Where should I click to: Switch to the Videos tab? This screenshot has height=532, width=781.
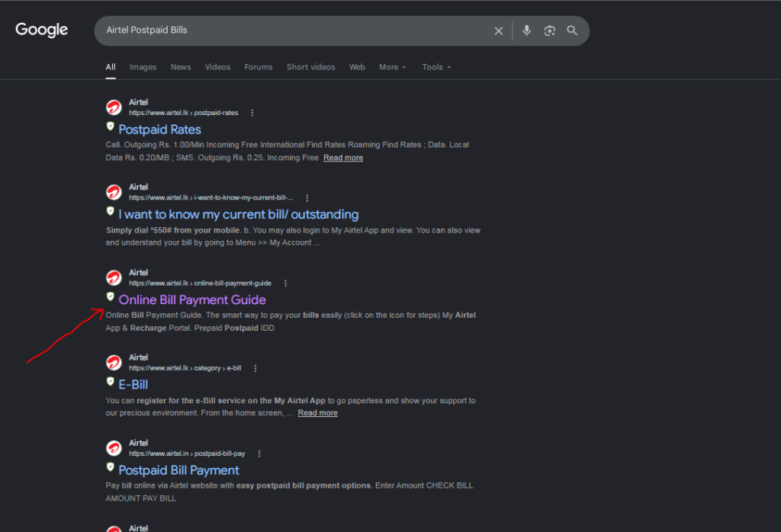[217, 67]
